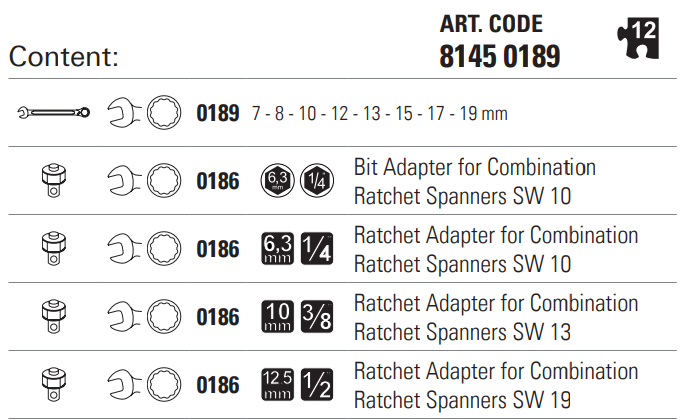Select the 10 mm square drive icon
697x420 pixels.
[275, 317]
